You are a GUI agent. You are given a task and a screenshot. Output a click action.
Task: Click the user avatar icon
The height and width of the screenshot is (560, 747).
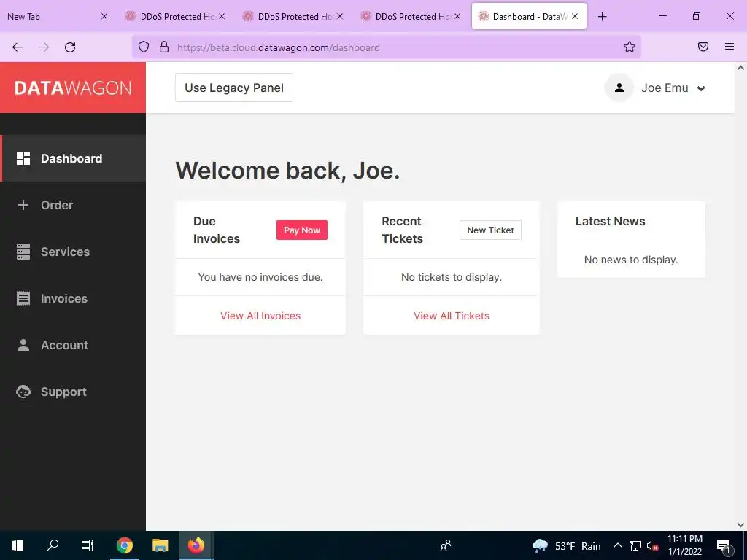pos(619,87)
